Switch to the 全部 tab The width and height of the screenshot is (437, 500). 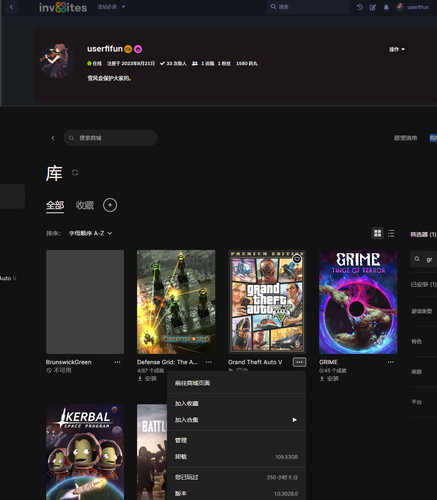point(55,205)
